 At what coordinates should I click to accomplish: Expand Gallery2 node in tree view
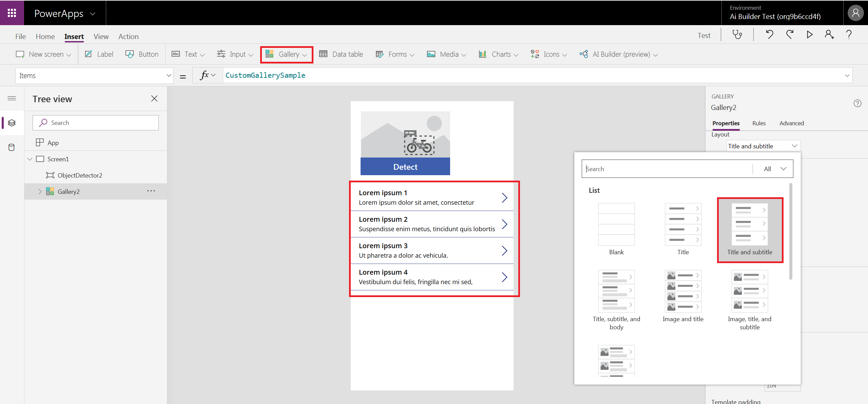tap(40, 191)
